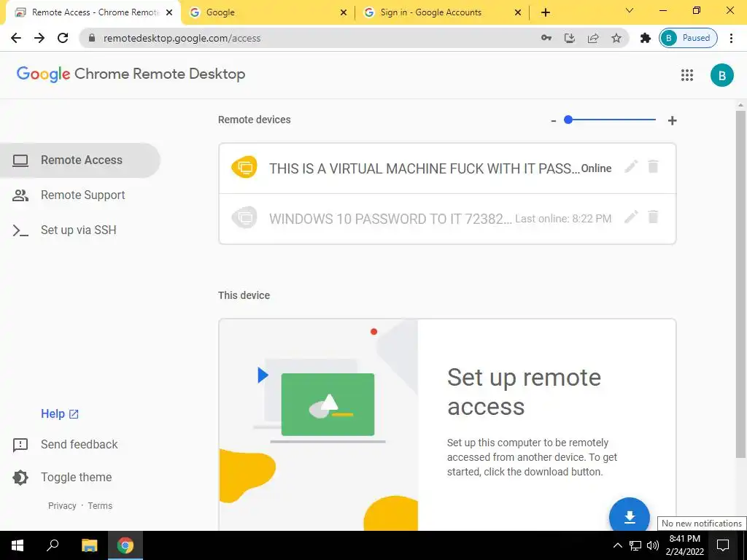Click the blue download button for remote access
The width and height of the screenshot is (747, 560).
pyautogui.click(x=630, y=516)
